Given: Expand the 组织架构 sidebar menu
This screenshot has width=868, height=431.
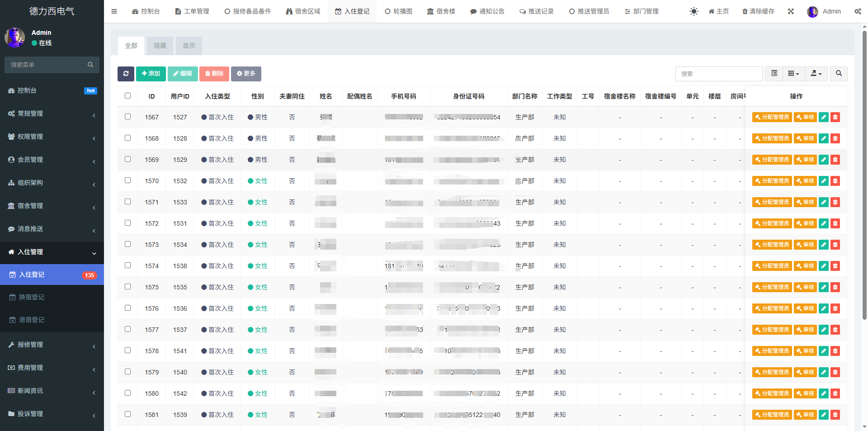Looking at the screenshot, I should point(52,183).
